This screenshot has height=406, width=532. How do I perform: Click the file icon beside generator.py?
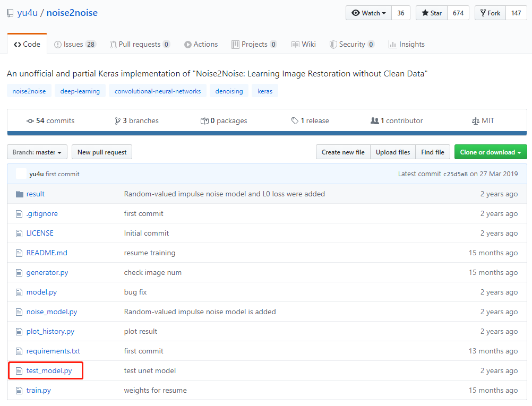tap(19, 273)
